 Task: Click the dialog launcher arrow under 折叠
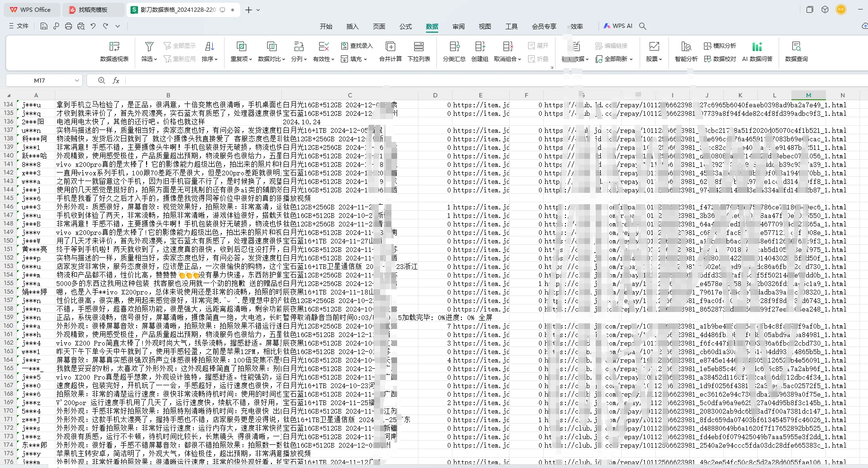pyautogui.click(x=552, y=67)
